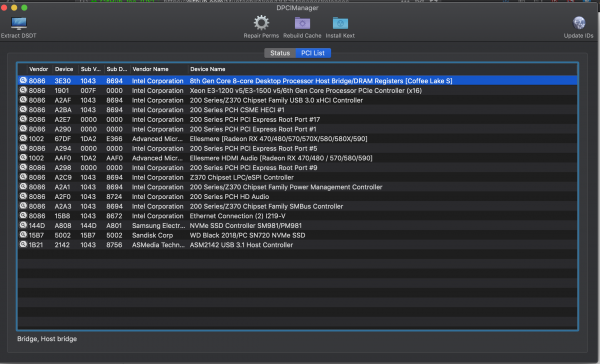This screenshot has width=600, height=364.
Task: Click the lookup icon on the 15B8 row
Action: click(x=23, y=215)
